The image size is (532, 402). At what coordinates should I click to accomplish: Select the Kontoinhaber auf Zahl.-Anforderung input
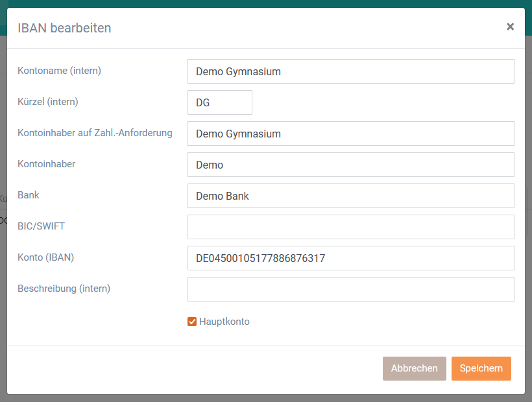click(351, 134)
